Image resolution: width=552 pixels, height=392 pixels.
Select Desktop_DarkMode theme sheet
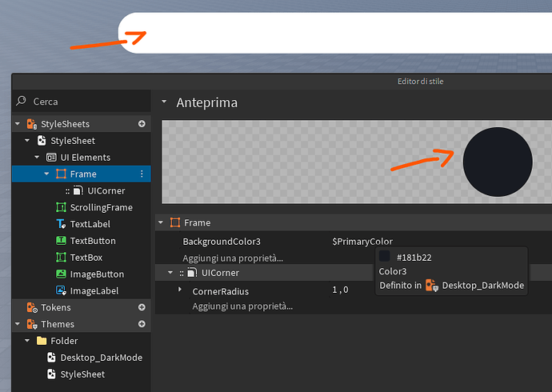coord(102,358)
